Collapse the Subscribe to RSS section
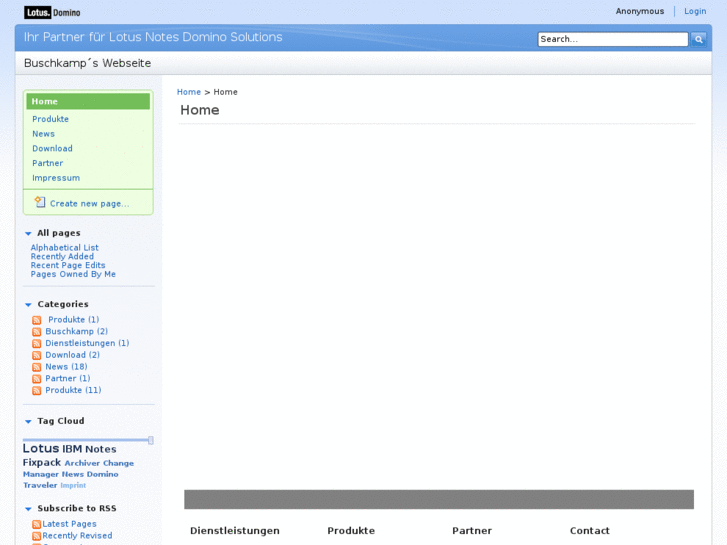This screenshot has width=727, height=545. (x=28, y=509)
